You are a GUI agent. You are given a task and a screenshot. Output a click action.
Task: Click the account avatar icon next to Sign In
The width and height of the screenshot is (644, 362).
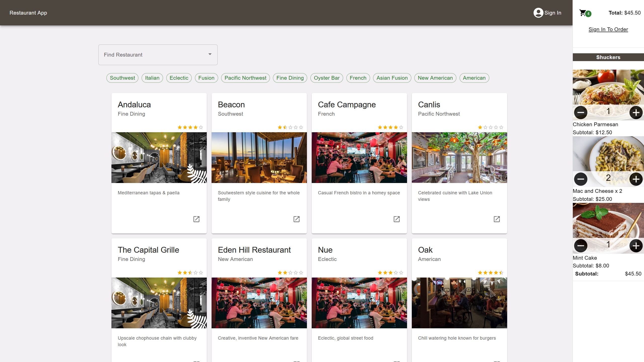[x=538, y=13]
